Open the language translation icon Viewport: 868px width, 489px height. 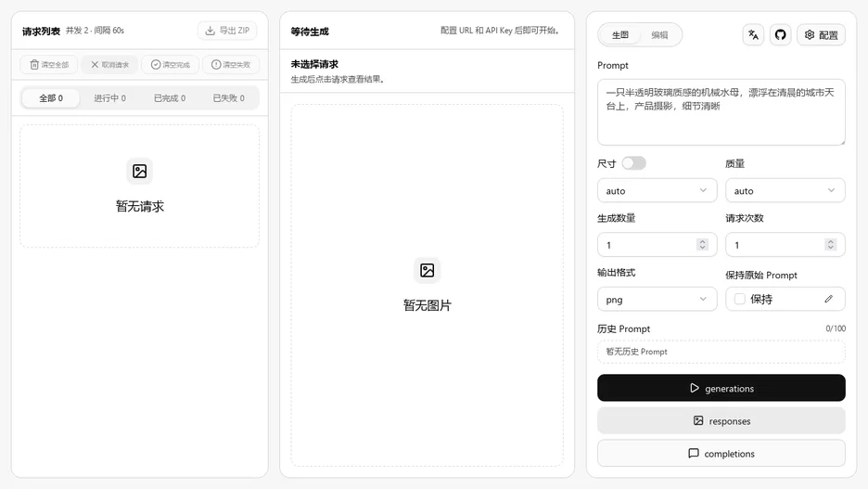pyautogui.click(x=753, y=35)
